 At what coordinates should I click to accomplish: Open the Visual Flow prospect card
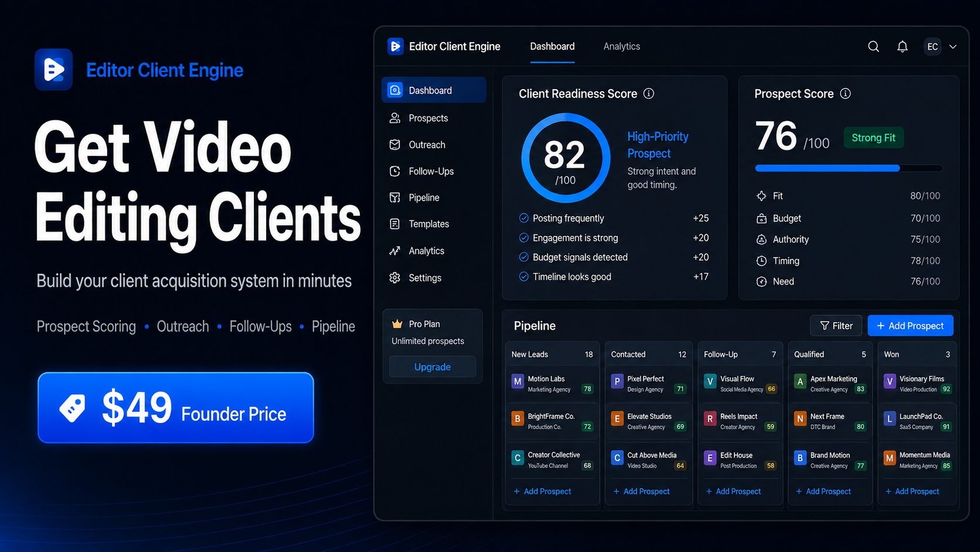pyautogui.click(x=740, y=384)
